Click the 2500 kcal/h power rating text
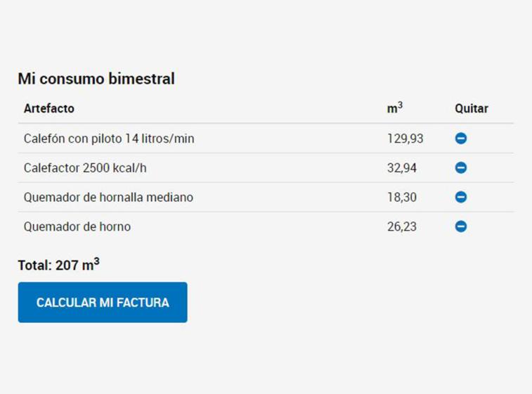The height and width of the screenshot is (394, 532). click(x=119, y=168)
